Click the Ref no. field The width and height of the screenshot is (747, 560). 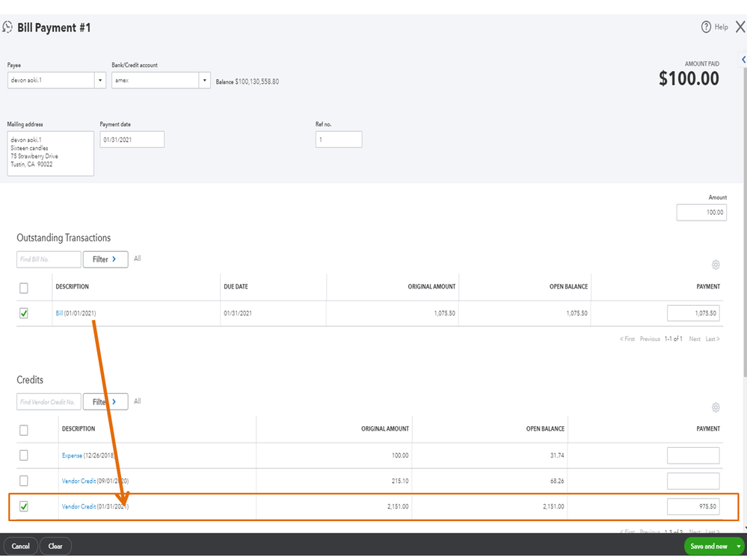[339, 140]
